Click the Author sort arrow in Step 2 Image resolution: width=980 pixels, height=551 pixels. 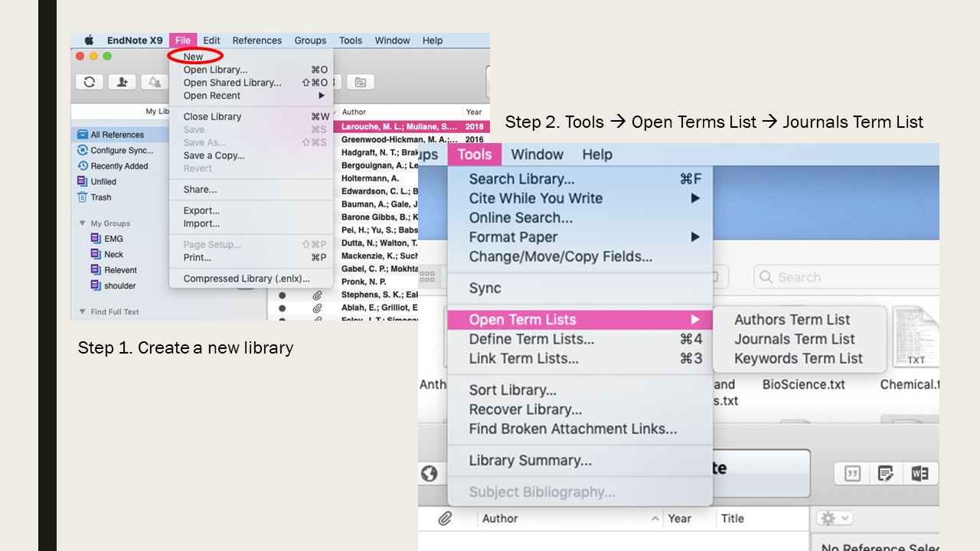pyautogui.click(x=655, y=519)
